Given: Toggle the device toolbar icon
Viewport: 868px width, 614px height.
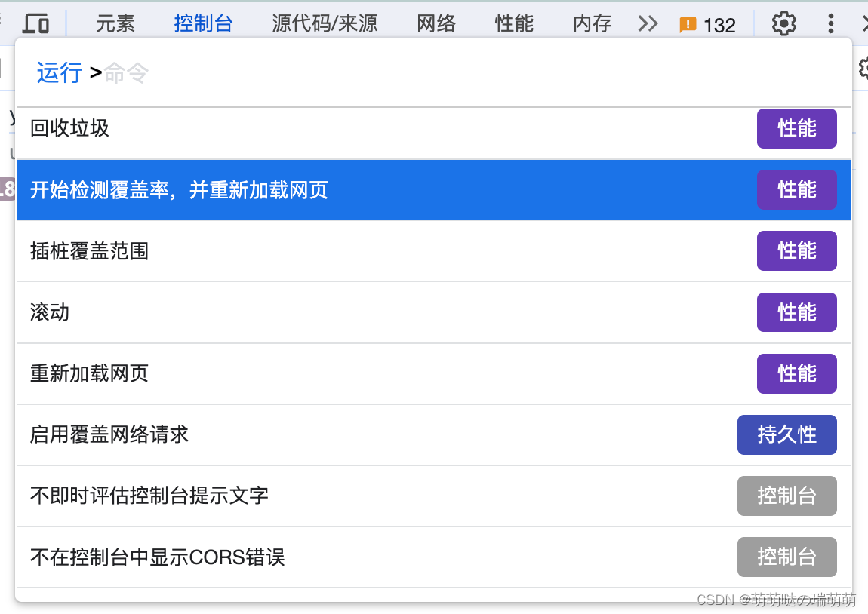Looking at the screenshot, I should tap(35, 23).
